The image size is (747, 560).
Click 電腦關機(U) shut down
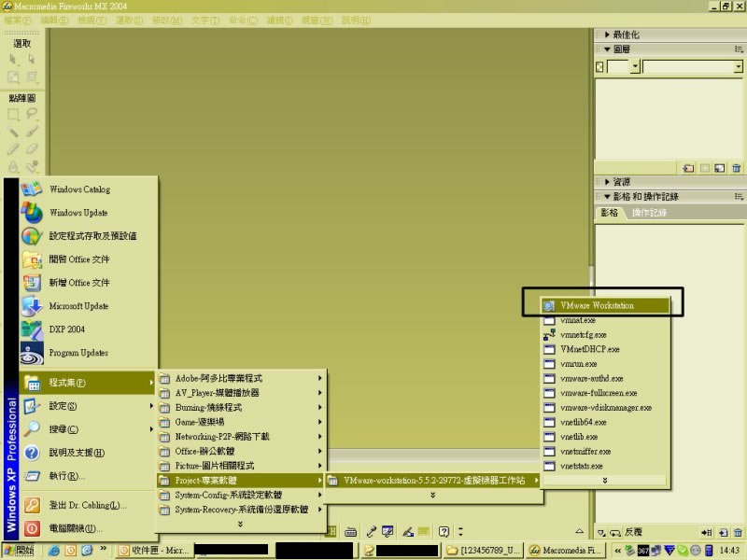(x=88, y=528)
